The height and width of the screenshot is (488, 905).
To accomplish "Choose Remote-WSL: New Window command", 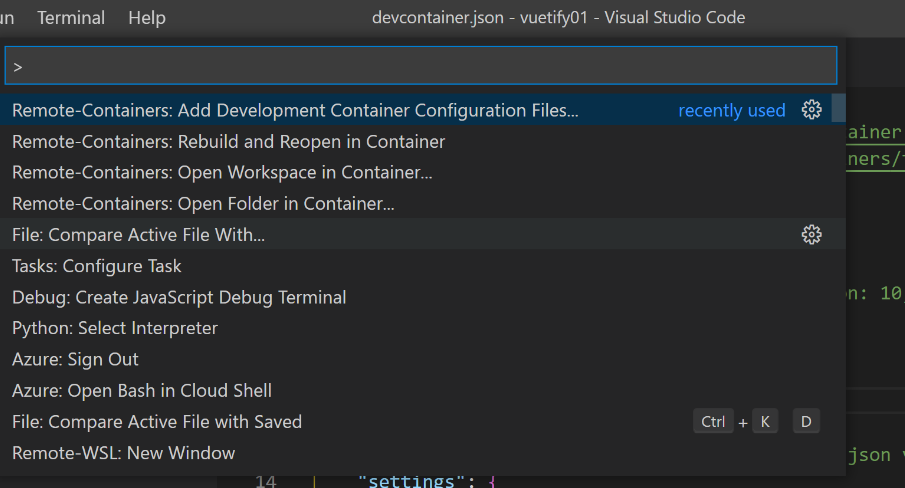I will pyautogui.click(x=124, y=453).
